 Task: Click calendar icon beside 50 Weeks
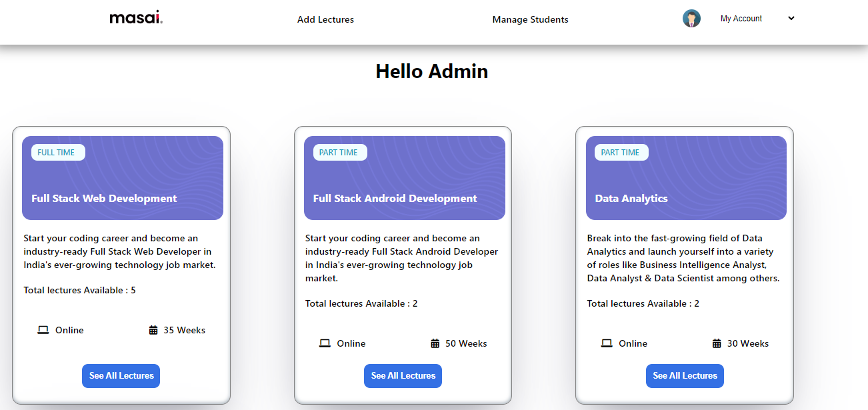pyautogui.click(x=435, y=343)
